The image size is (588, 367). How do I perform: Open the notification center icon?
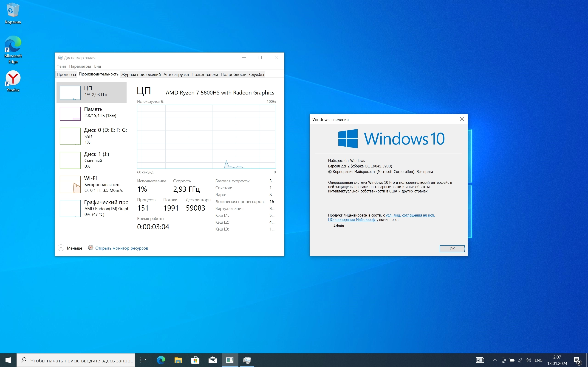coord(577,360)
